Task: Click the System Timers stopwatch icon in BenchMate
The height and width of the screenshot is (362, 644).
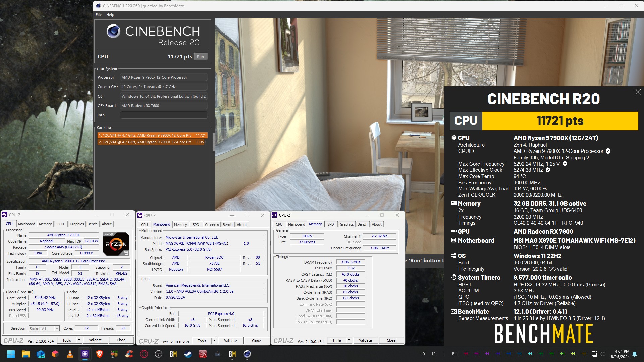Action: 454,277
